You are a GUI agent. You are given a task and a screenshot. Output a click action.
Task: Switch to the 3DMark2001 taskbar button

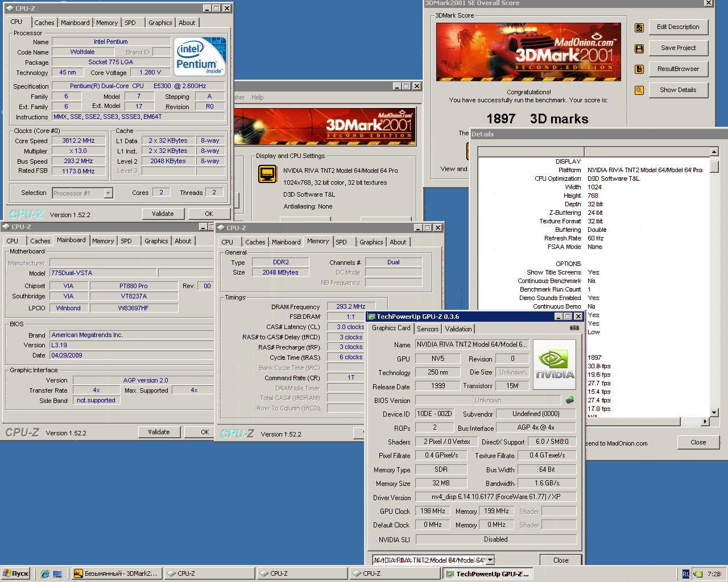pyautogui.click(x=117, y=573)
